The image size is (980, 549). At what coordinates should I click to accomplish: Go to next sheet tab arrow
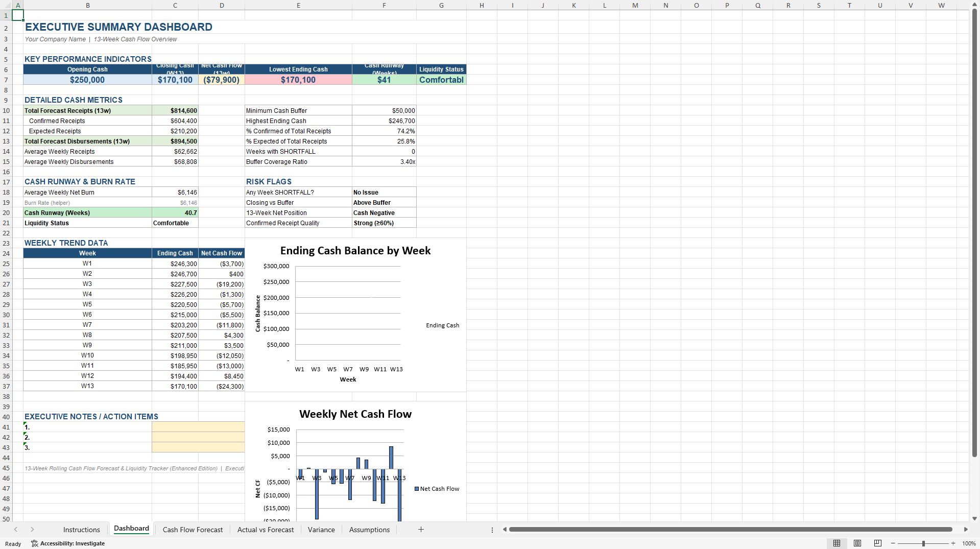32,530
